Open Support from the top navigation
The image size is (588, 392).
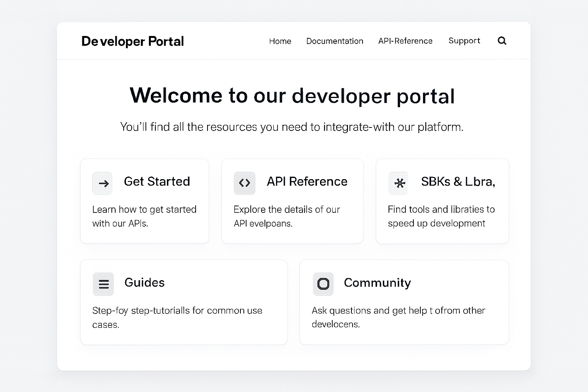click(x=464, y=41)
